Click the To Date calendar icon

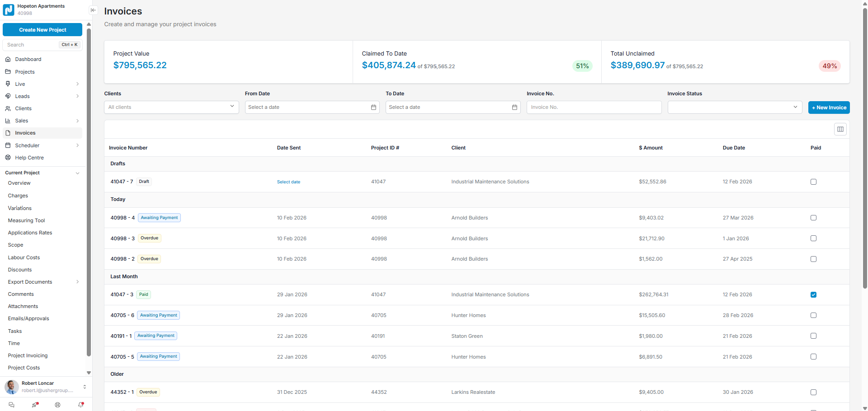(514, 107)
